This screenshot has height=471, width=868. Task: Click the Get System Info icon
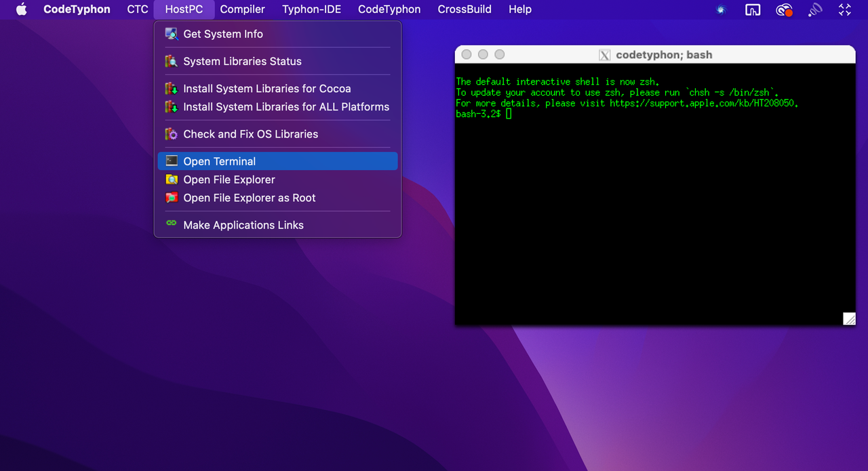(x=172, y=34)
